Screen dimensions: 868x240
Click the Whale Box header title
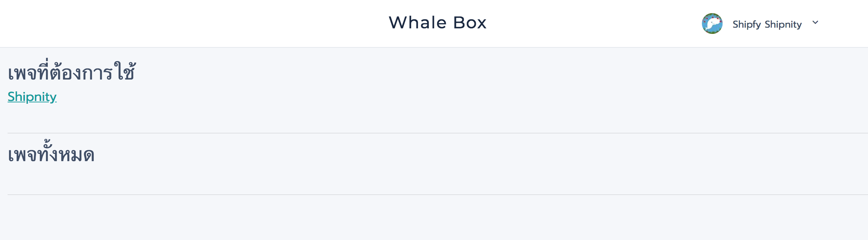pos(438,23)
